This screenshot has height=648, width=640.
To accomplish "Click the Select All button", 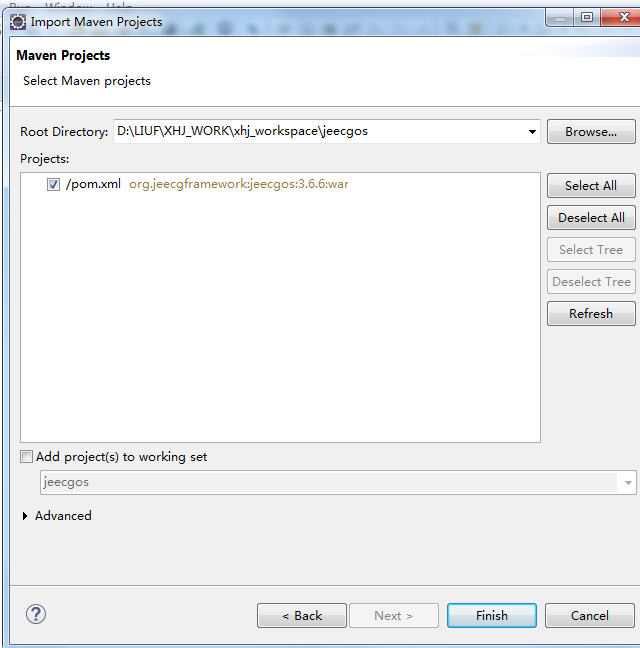I will 591,186.
